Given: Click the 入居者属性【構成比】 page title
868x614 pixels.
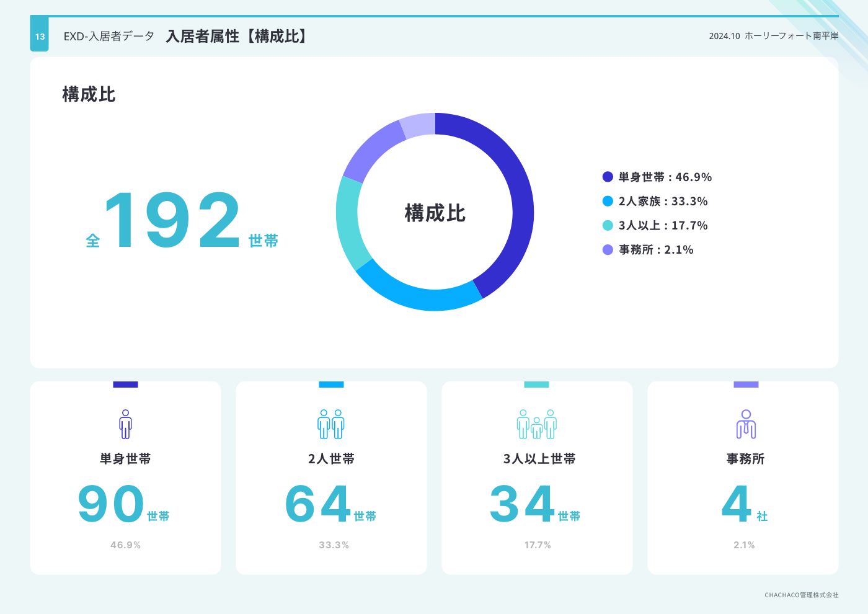Looking at the screenshot, I should [x=237, y=37].
